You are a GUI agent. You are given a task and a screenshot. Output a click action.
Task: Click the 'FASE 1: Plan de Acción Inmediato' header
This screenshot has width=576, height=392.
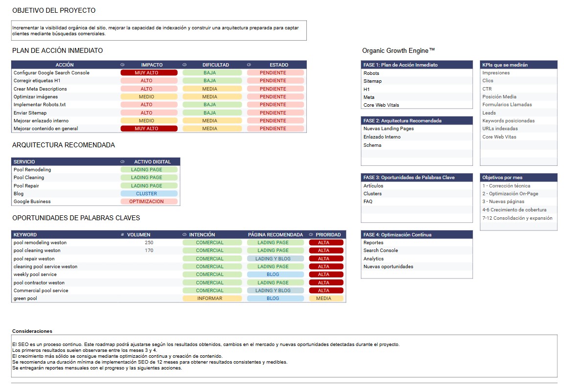(416, 65)
